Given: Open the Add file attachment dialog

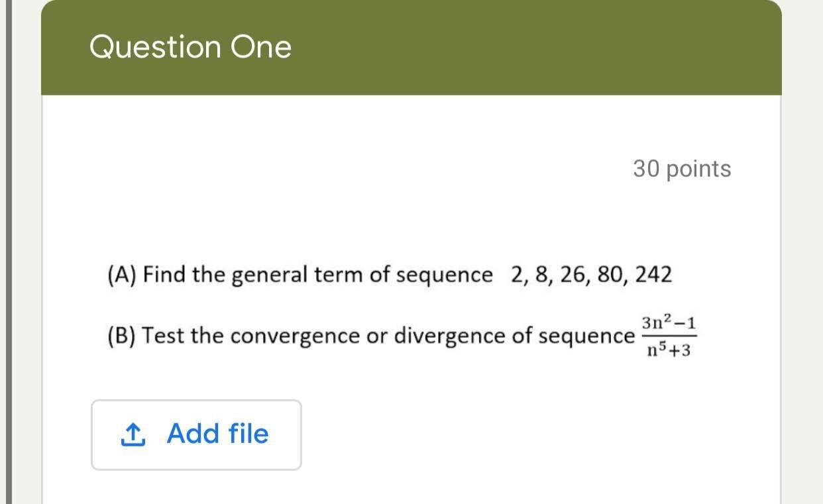Looking at the screenshot, I should pyautogui.click(x=196, y=434).
